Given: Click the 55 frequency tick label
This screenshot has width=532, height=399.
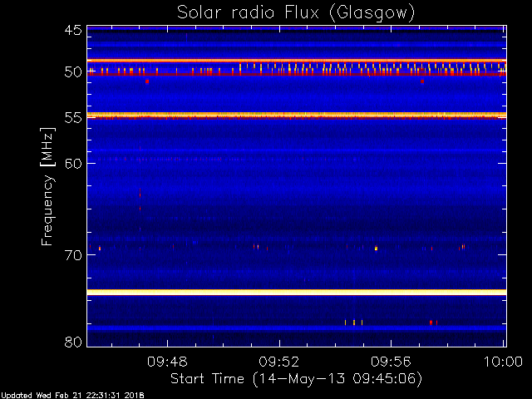Looking at the screenshot, I should (73, 118).
